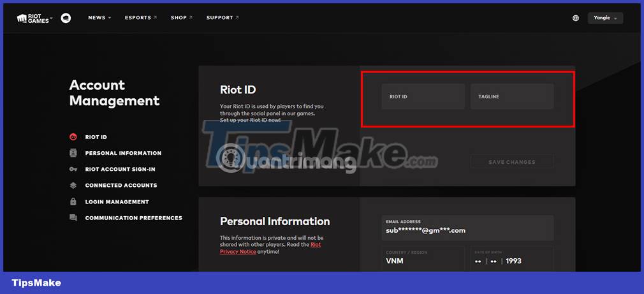Viewport: 644px width, 294px height.
Task: Open the Riot Privacy Notice link
Action: (270, 248)
